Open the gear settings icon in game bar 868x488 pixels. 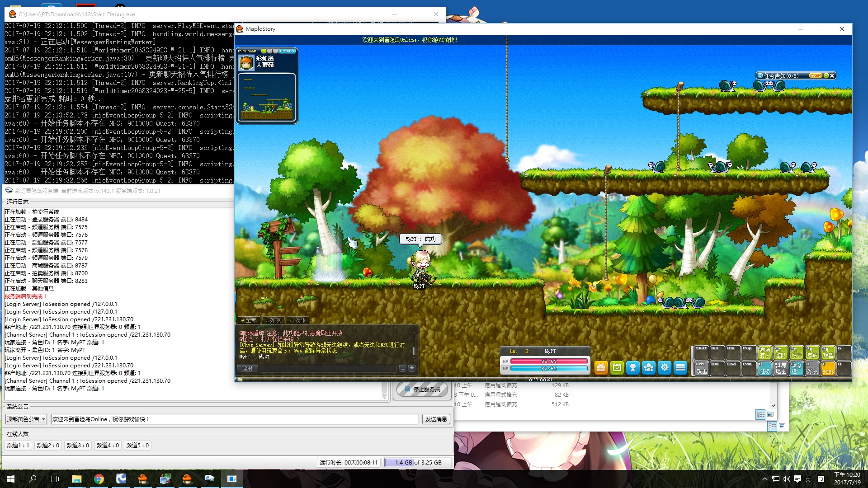[665, 368]
